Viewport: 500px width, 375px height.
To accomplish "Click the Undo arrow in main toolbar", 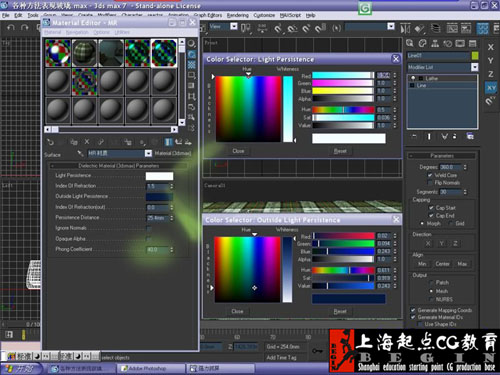I will point(11,27).
